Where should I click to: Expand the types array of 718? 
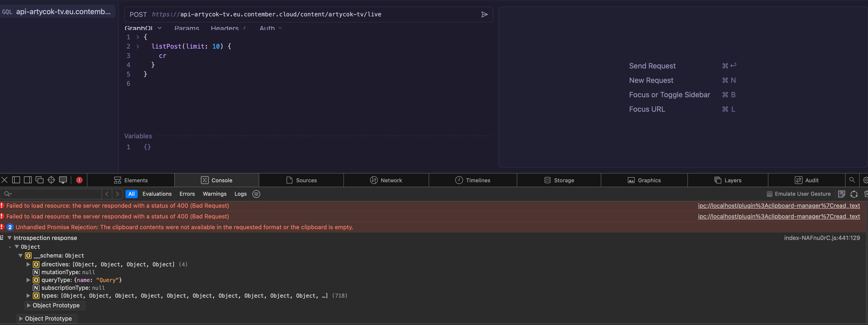[28, 296]
